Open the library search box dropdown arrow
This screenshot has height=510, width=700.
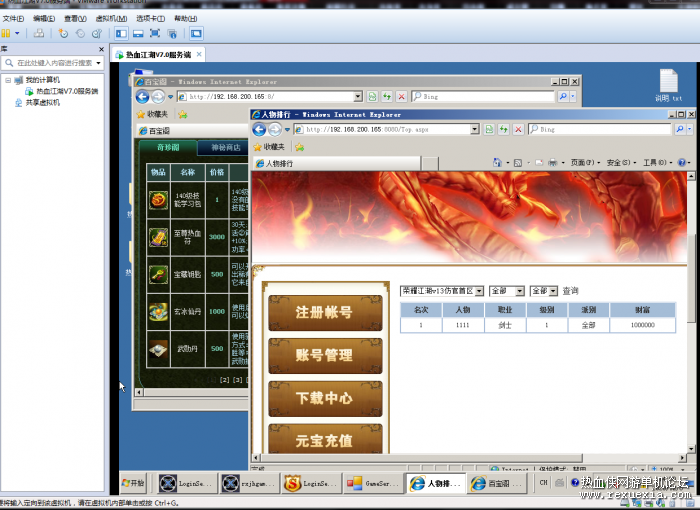(x=98, y=63)
